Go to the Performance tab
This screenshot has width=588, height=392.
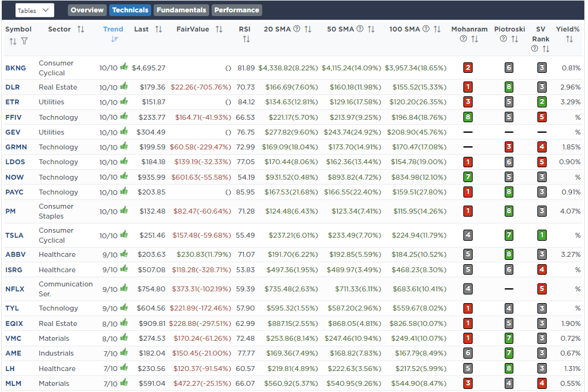pyautogui.click(x=237, y=10)
